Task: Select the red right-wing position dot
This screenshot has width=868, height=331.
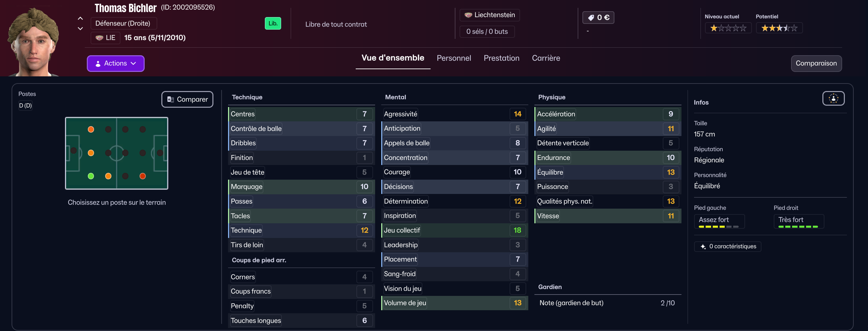Action: 143,176
